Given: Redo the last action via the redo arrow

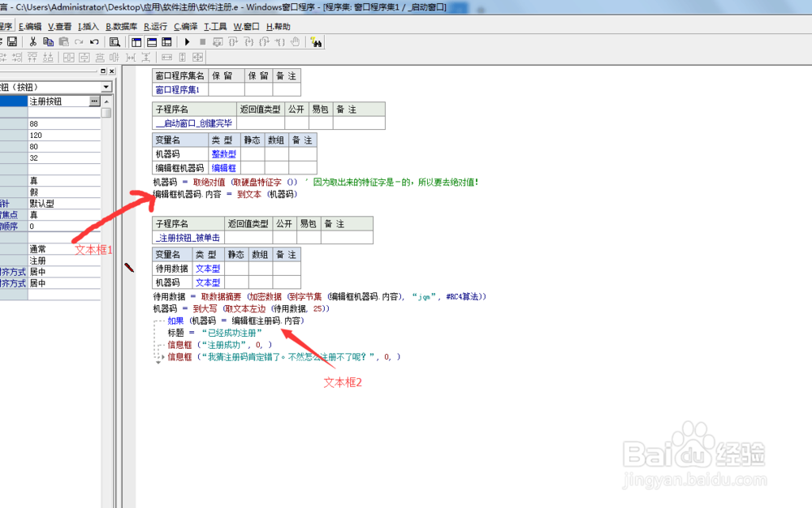Looking at the screenshot, I should pyautogui.click(x=79, y=42).
